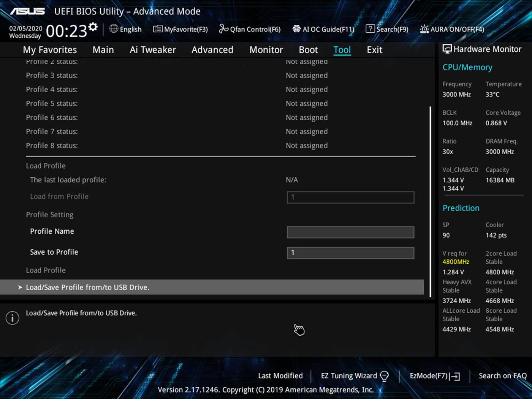Open the BIOS Search tool
532x399 pixels.
coord(387,29)
